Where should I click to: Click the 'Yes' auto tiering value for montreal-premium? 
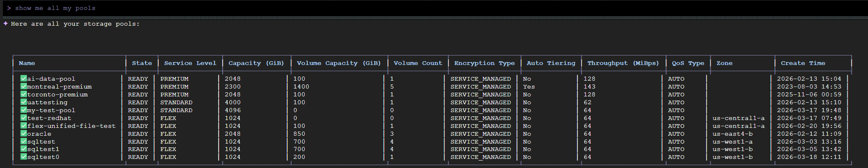point(529,86)
